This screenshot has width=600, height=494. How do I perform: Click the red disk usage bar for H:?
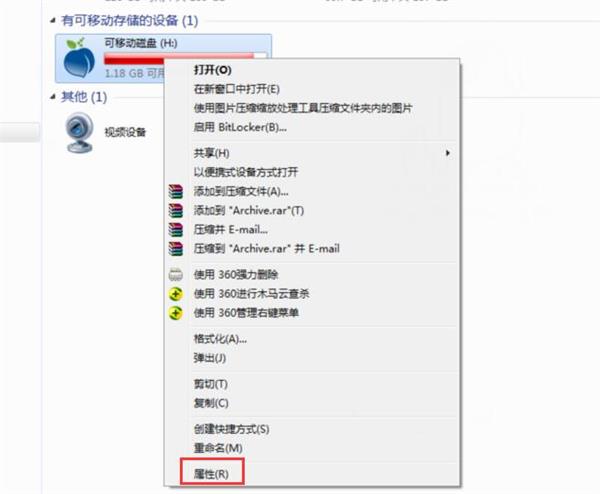[185, 59]
